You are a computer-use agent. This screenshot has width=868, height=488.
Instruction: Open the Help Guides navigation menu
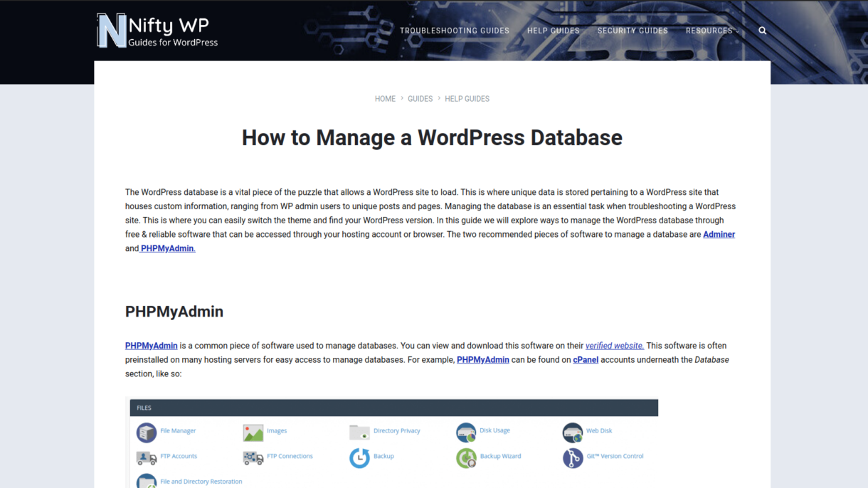pos(553,31)
